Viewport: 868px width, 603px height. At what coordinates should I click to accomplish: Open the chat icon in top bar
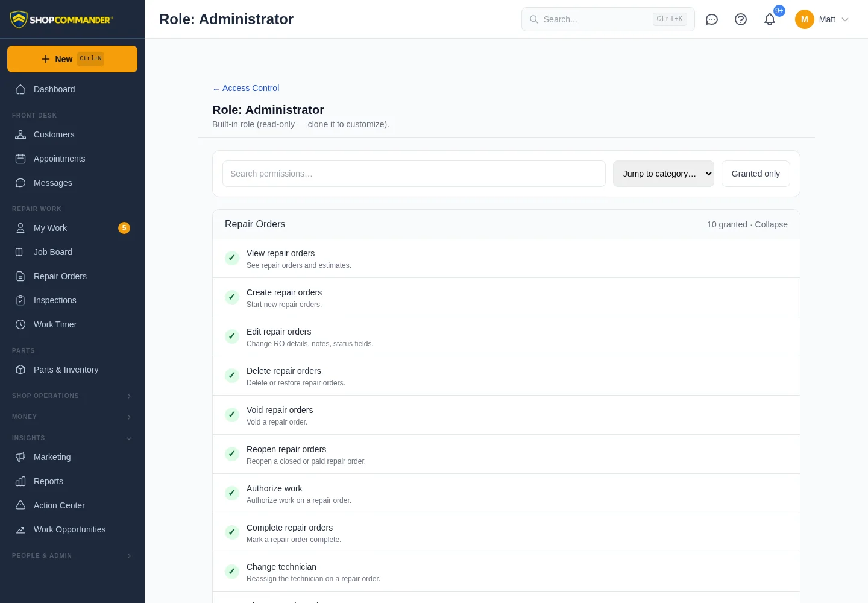pos(712,19)
